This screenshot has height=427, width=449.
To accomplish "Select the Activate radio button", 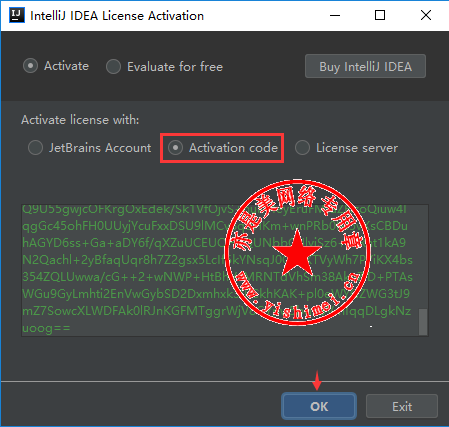I will pyautogui.click(x=30, y=66).
